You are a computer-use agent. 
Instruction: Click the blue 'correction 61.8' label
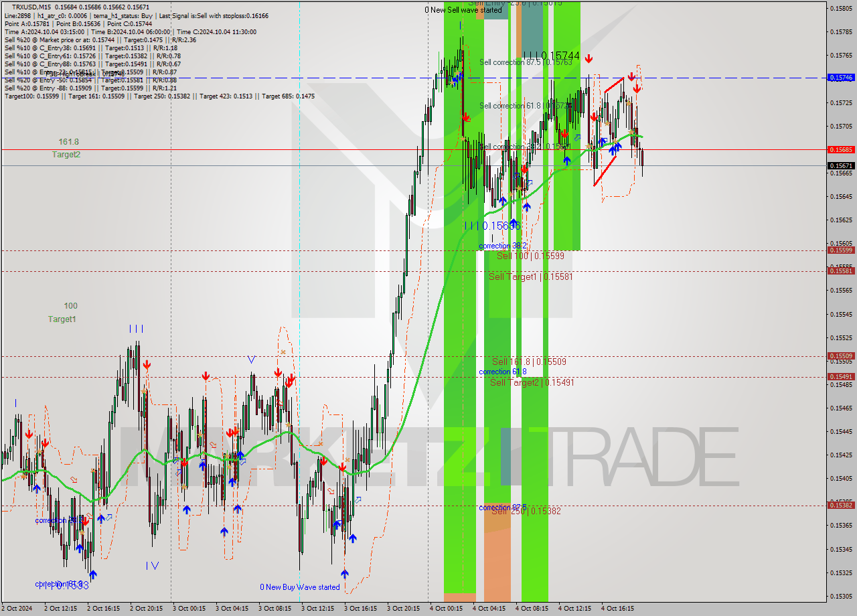(x=503, y=372)
